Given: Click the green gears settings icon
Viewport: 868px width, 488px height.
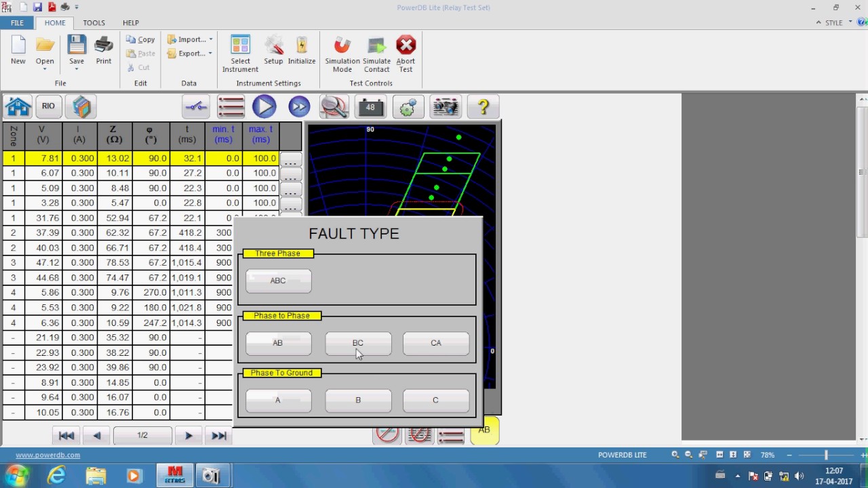Looking at the screenshot, I should [x=408, y=106].
